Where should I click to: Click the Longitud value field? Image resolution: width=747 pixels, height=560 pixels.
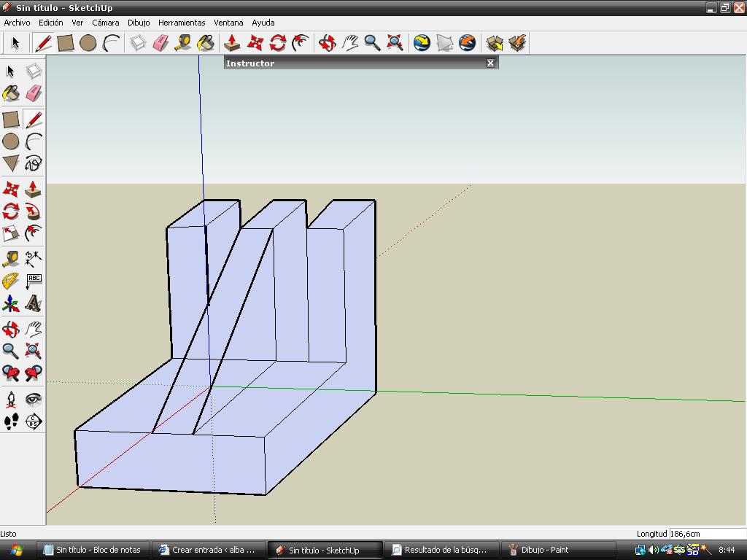pos(708,534)
